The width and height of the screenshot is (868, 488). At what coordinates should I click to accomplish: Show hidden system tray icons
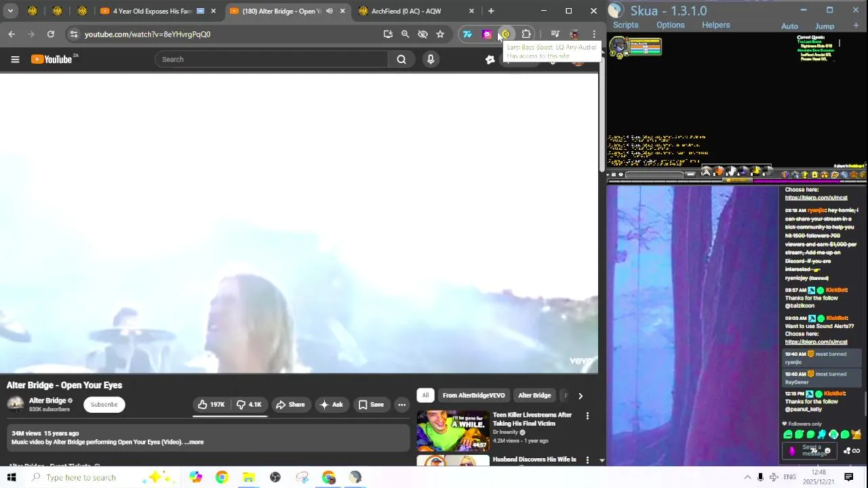[x=747, y=477]
